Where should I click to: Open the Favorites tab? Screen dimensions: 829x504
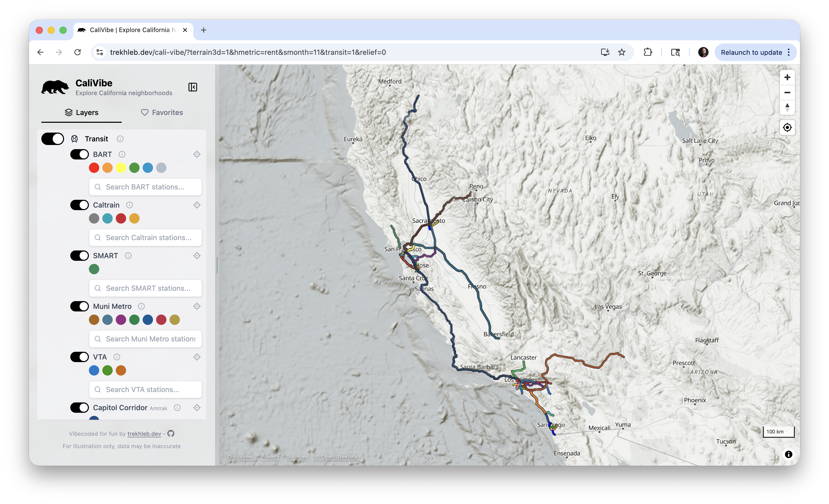click(162, 113)
